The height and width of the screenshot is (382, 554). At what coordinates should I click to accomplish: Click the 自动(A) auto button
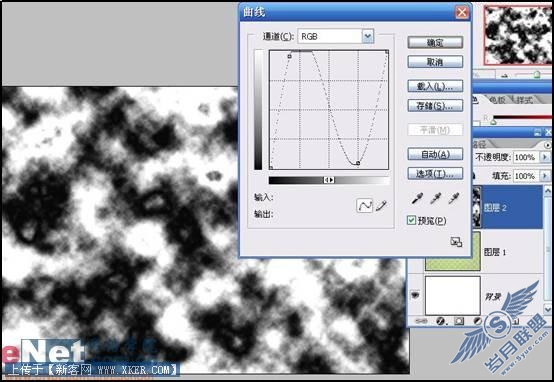[435, 154]
